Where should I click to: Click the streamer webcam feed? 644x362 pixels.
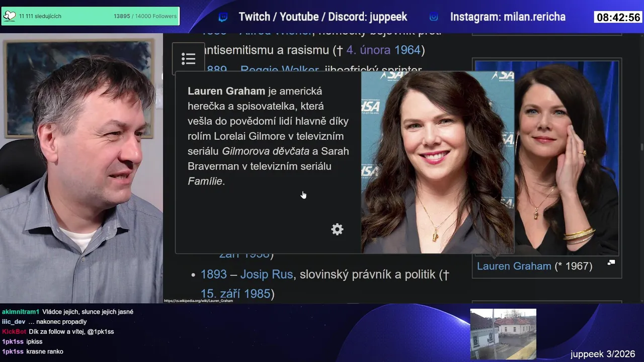click(81, 168)
